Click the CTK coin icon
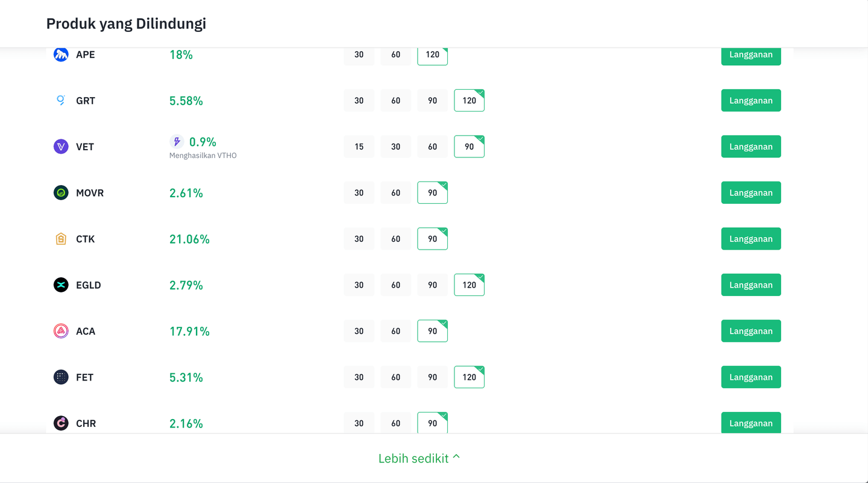Screen dimensions: 868x483 (61, 239)
